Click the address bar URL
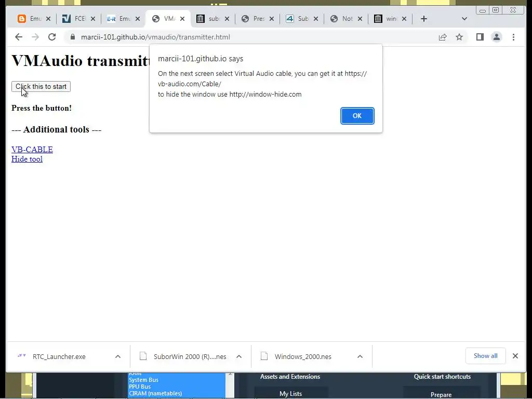The width and height of the screenshot is (532, 399). 155,37
